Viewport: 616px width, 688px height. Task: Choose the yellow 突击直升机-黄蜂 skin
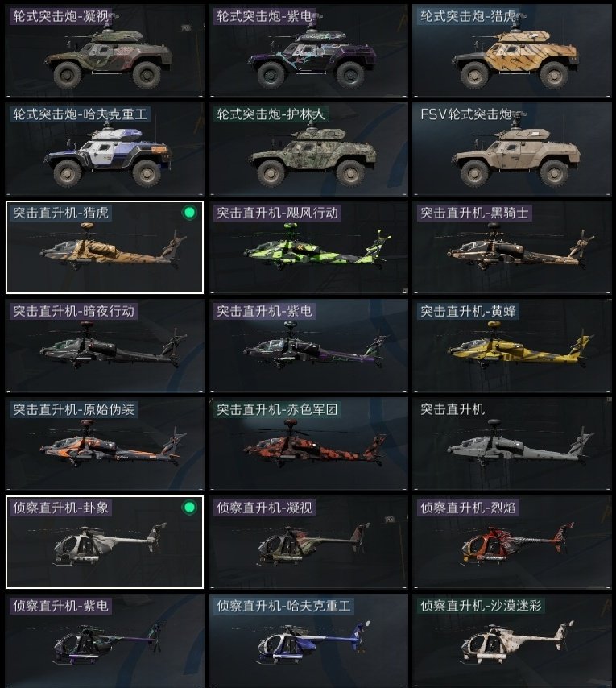[x=512, y=346]
